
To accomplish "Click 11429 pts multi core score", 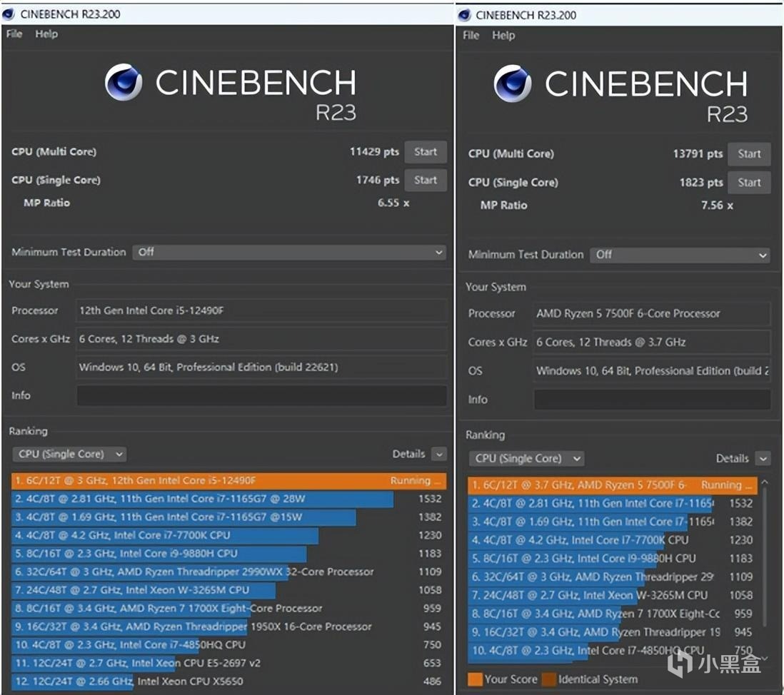I will pyautogui.click(x=374, y=152).
